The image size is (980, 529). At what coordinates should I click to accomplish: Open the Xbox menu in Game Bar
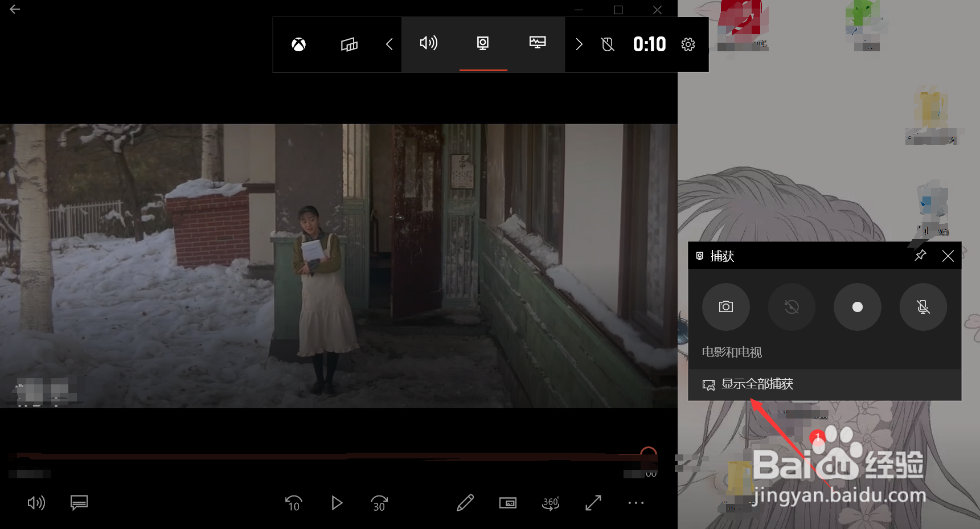pyautogui.click(x=299, y=44)
